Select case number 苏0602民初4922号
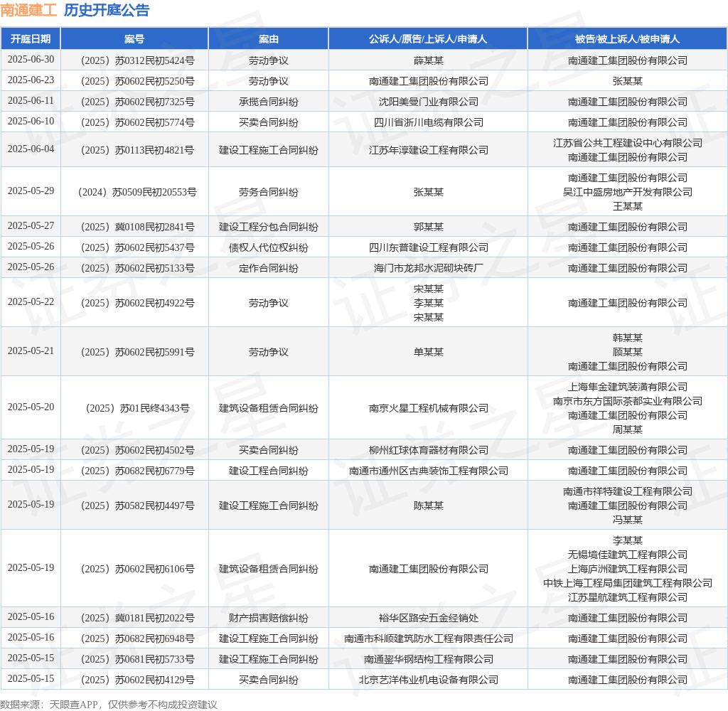Screen dimensions: 728x711 coord(137,304)
